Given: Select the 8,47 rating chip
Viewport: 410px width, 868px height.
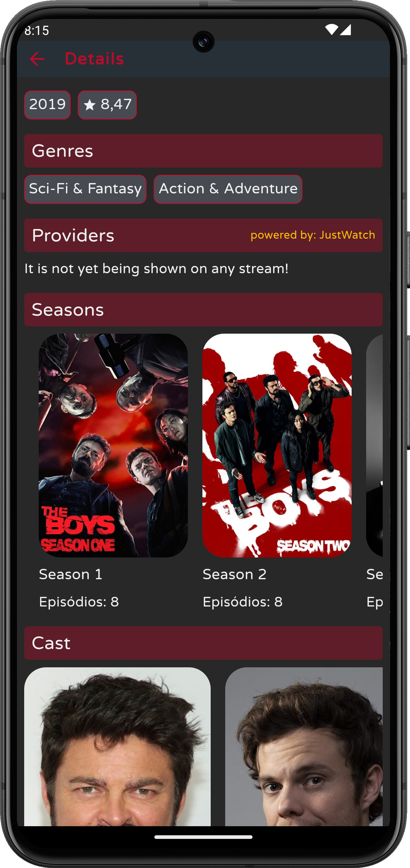Looking at the screenshot, I should [107, 105].
